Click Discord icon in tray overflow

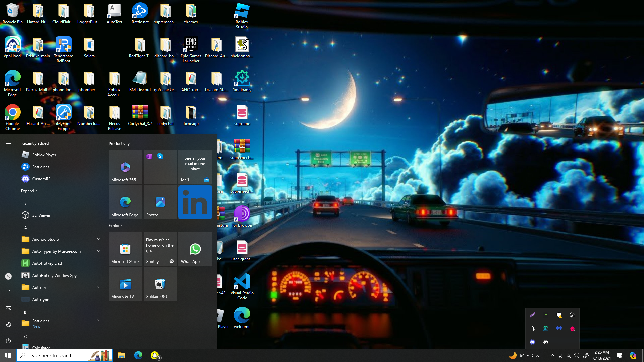546,342
